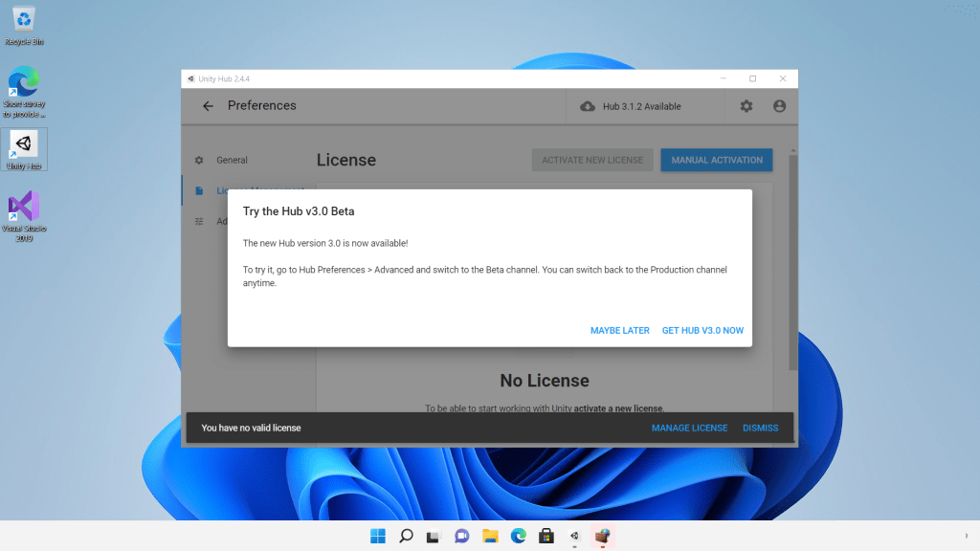The image size is (980, 551).
Task: Click Get Hub V3.0 Now
Action: (702, 330)
